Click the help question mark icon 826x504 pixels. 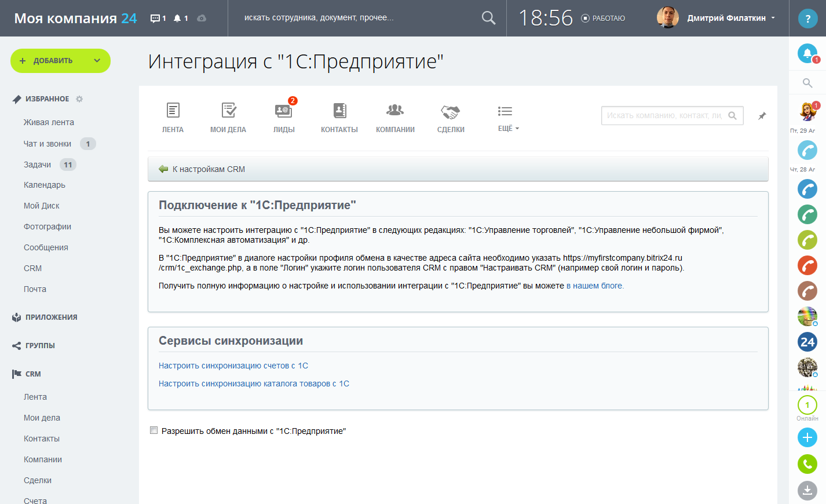tap(807, 19)
